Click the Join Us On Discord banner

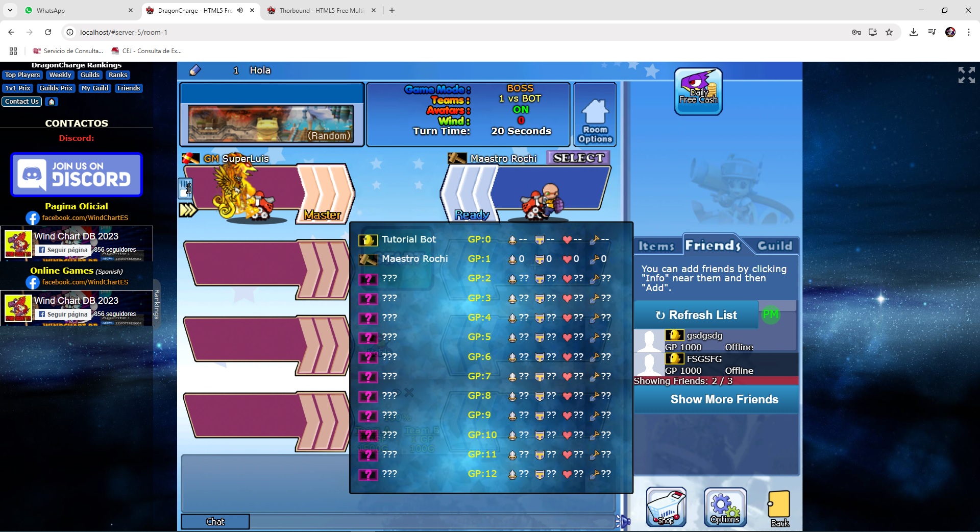point(77,175)
